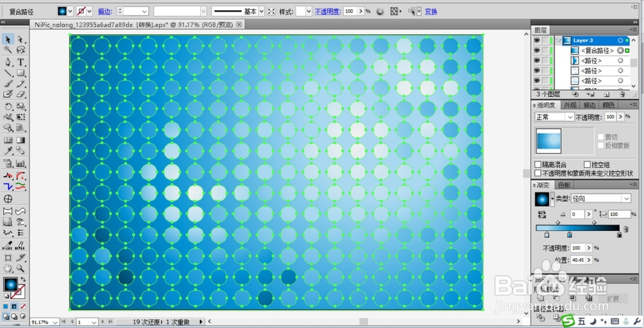
Task: Click the opacity mask thumbnail in 透明度 panel
Action: pos(548,141)
